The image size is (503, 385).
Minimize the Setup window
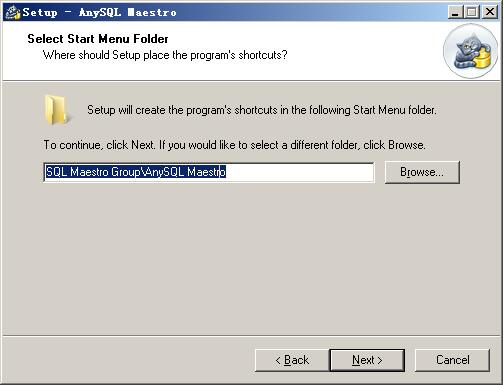coord(455,12)
